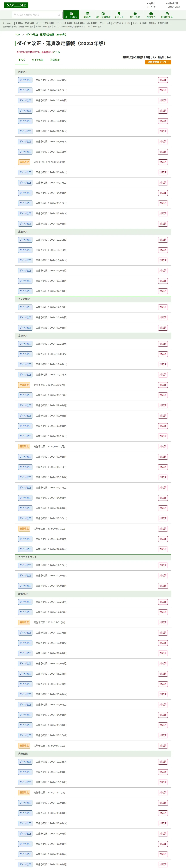Click the ログイン link
This screenshot has width=186, height=868.
coord(152,7)
